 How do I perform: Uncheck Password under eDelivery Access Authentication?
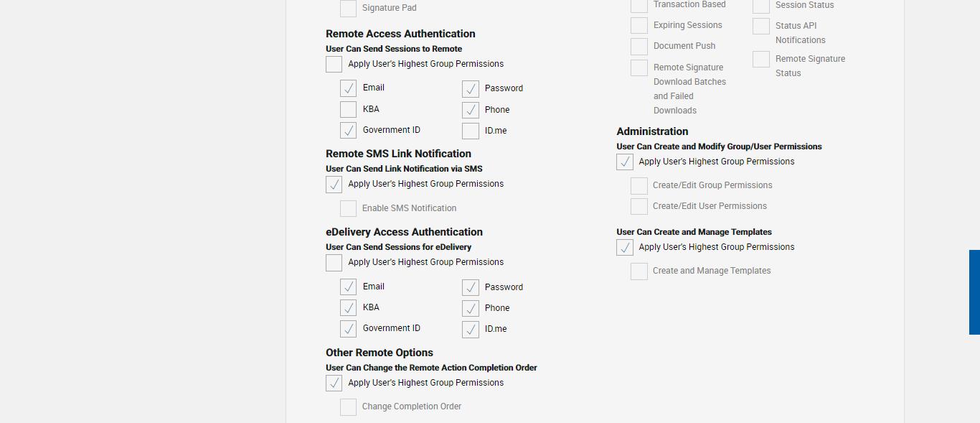471,287
